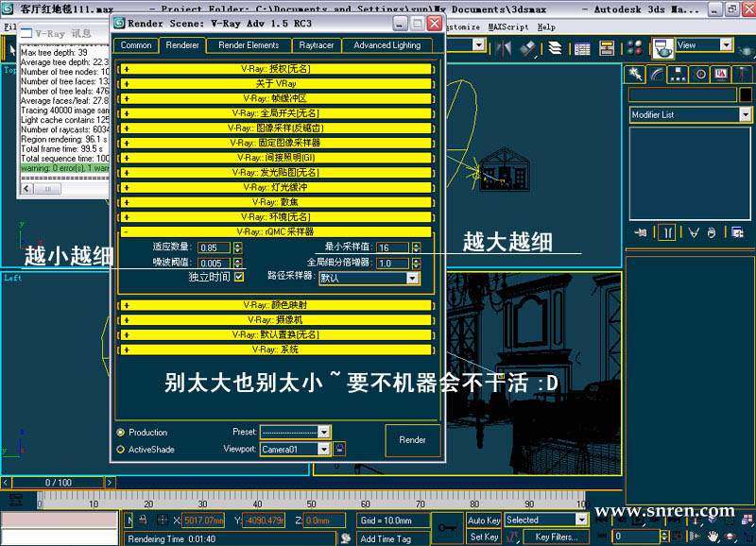Click the 0 / 100 time slider
The image size is (756, 546).
coord(59,483)
